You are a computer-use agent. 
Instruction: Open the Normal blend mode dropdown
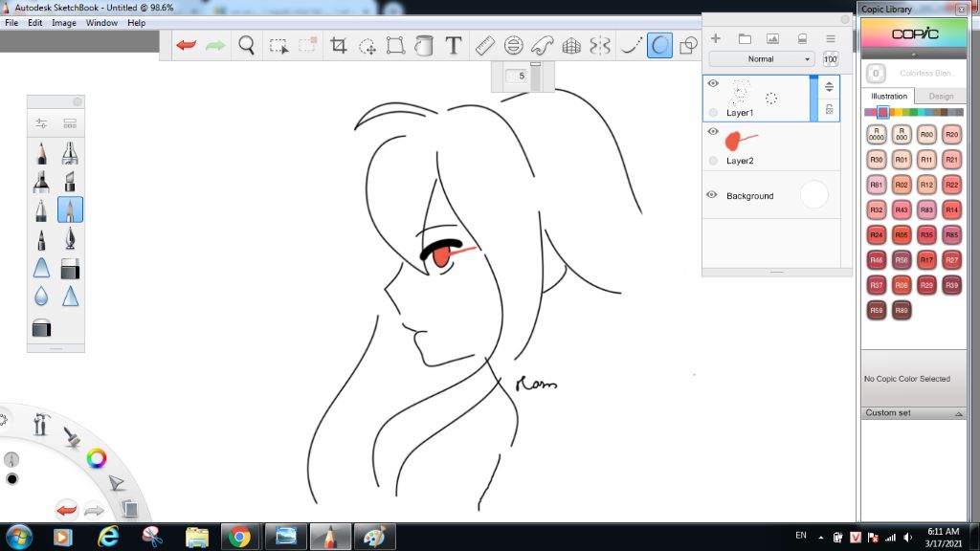point(761,58)
